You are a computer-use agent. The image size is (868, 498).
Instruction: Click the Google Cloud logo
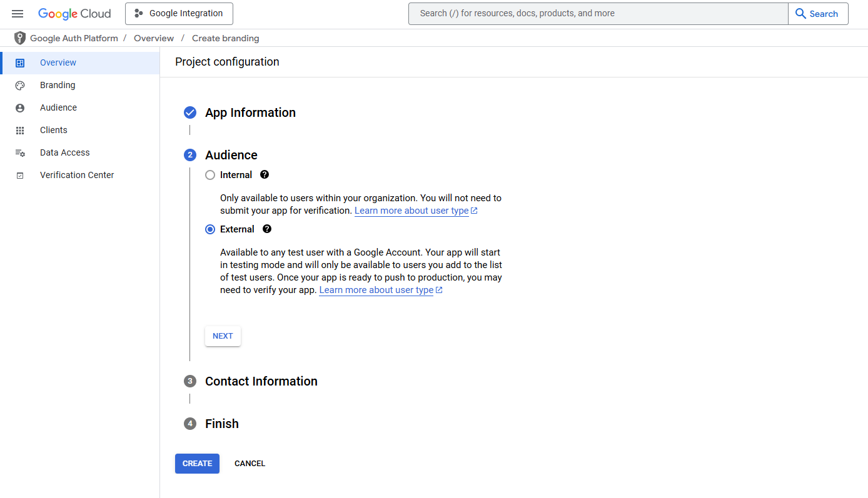(74, 14)
